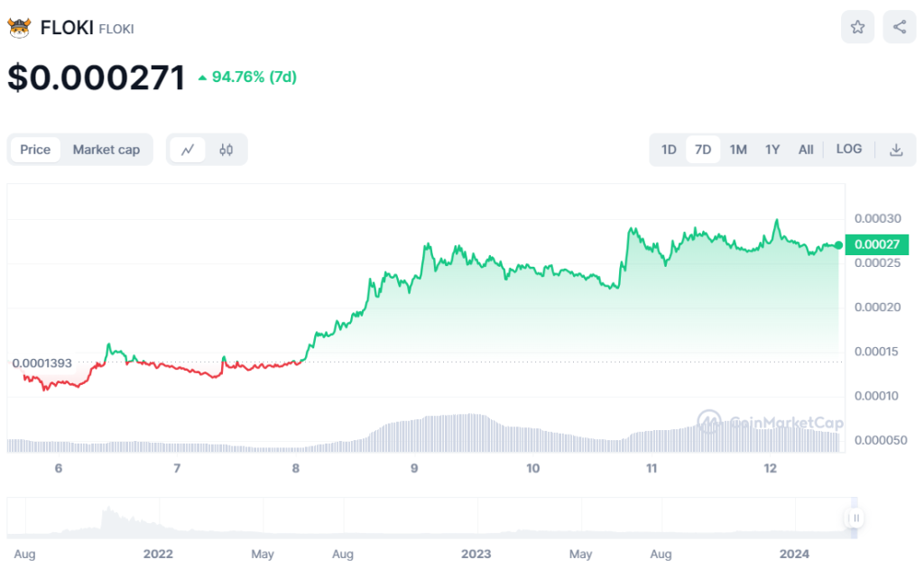Click the share icon button
The height and width of the screenshot is (569, 924).
900,27
